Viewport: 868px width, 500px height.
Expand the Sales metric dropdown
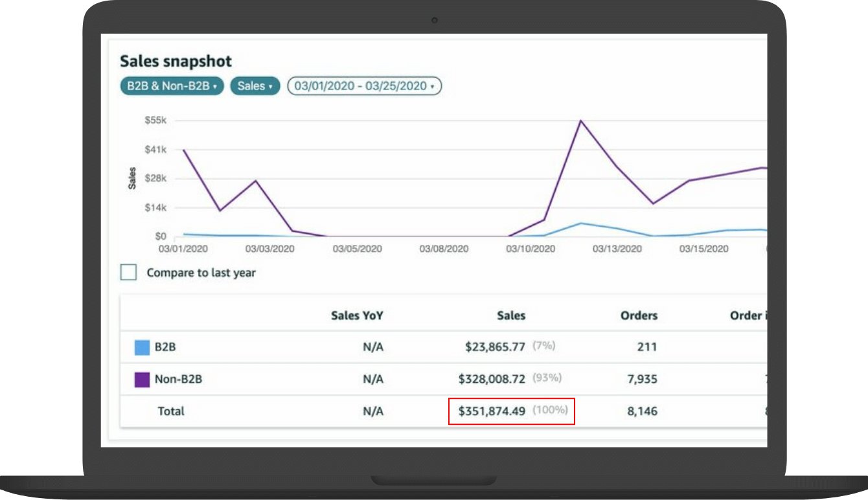[255, 86]
